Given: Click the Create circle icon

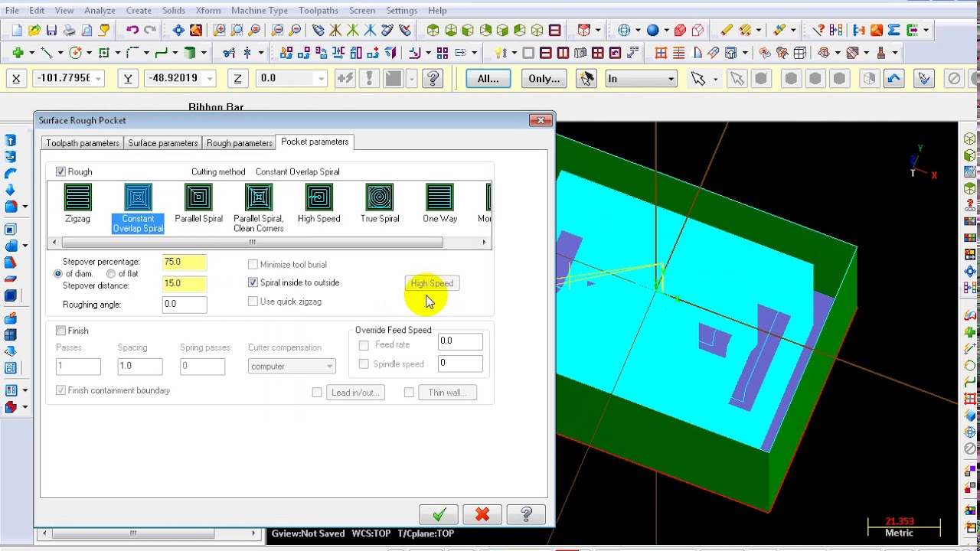Looking at the screenshot, I should pyautogui.click(x=75, y=53).
